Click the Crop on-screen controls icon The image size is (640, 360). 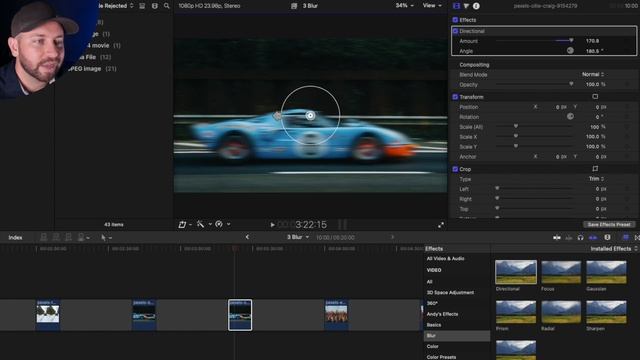[595, 169]
